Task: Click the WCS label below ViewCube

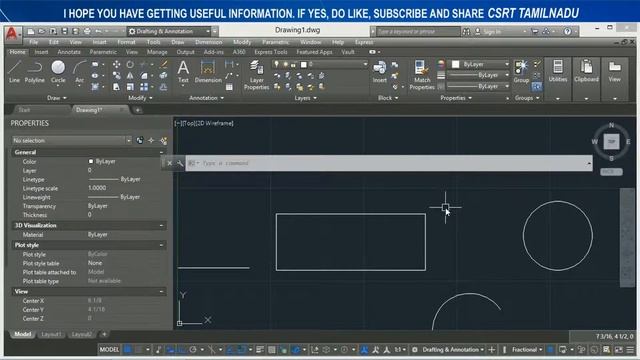Action: pos(611,172)
